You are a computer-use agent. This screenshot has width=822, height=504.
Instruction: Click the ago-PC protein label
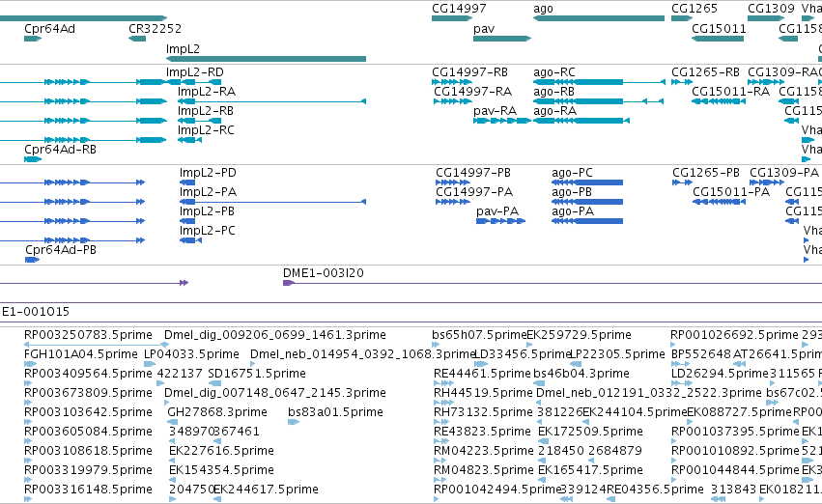(x=573, y=173)
